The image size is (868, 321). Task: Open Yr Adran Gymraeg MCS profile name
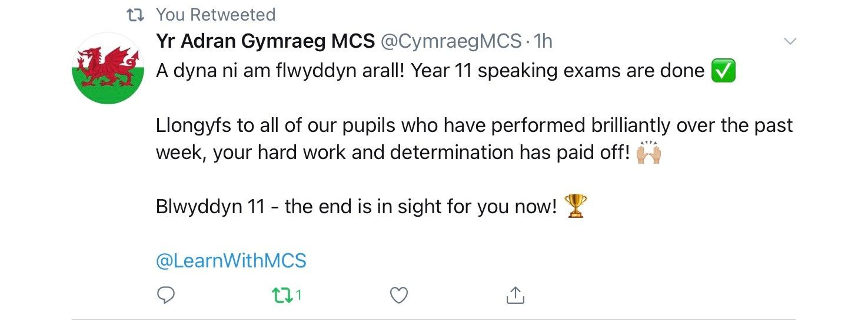pos(265,41)
